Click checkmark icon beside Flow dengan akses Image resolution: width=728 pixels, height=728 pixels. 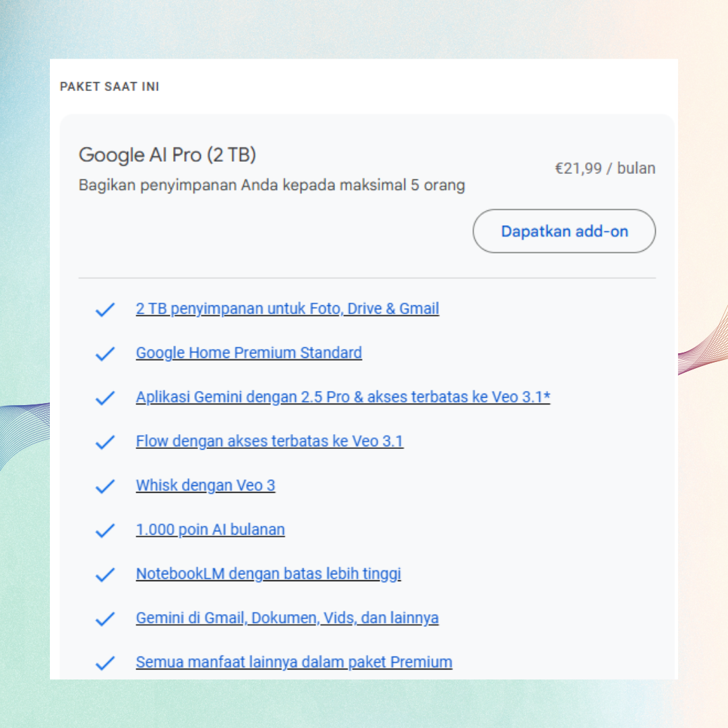coord(105,442)
